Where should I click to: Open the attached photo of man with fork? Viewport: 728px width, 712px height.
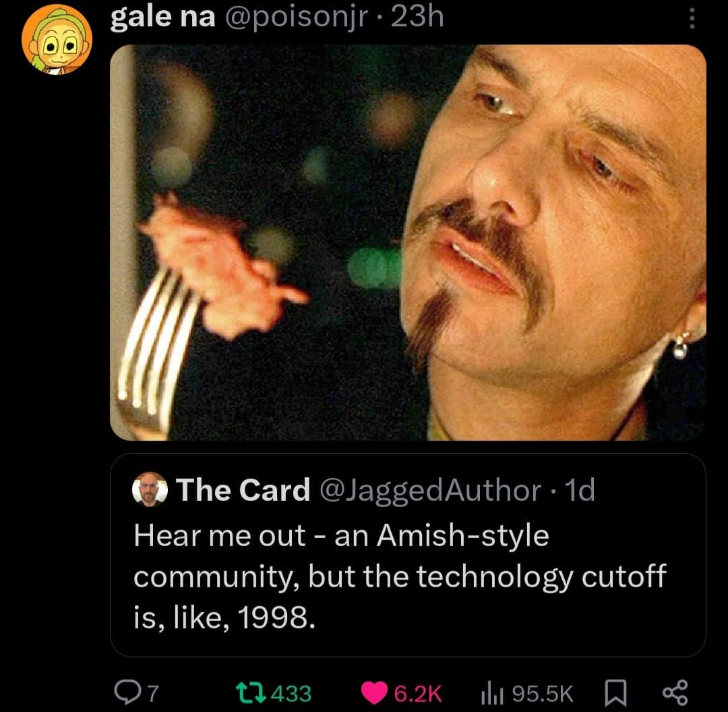408,243
